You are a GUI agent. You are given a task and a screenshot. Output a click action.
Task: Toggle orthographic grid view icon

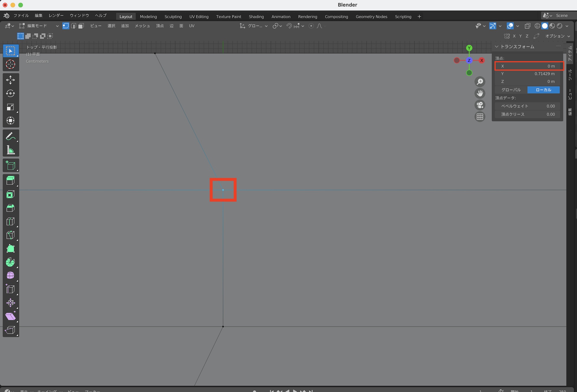(x=480, y=117)
